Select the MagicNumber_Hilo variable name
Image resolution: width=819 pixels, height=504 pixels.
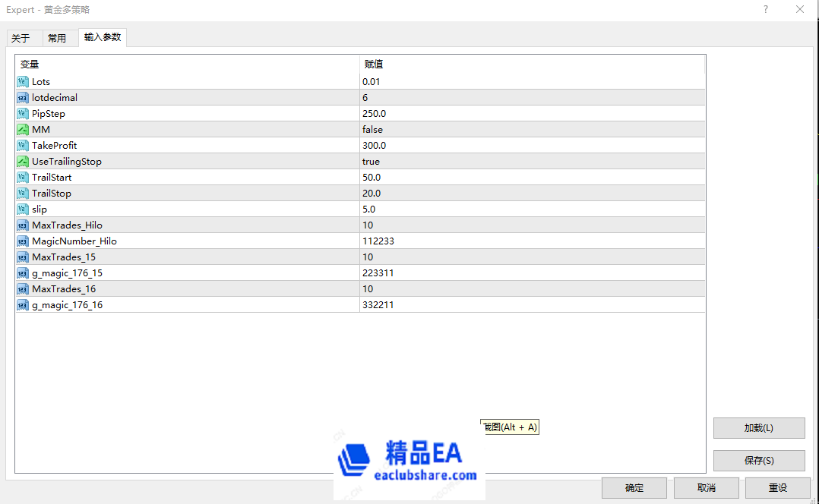click(x=74, y=241)
